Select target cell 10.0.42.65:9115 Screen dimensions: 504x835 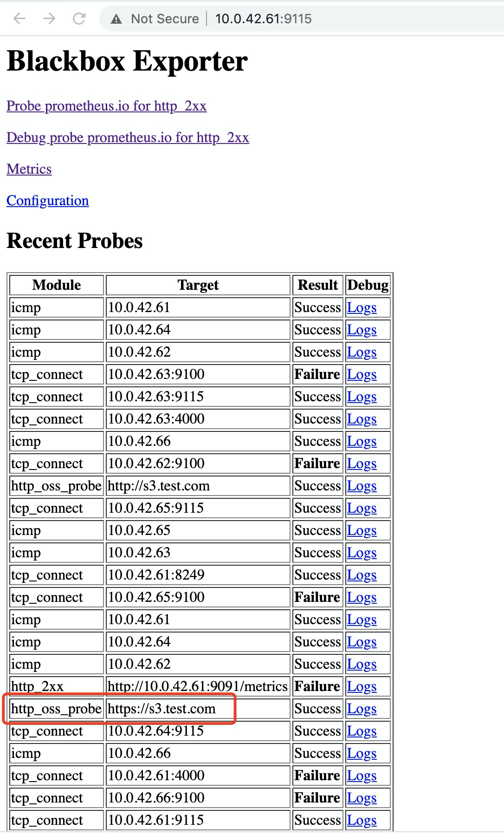click(198, 508)
